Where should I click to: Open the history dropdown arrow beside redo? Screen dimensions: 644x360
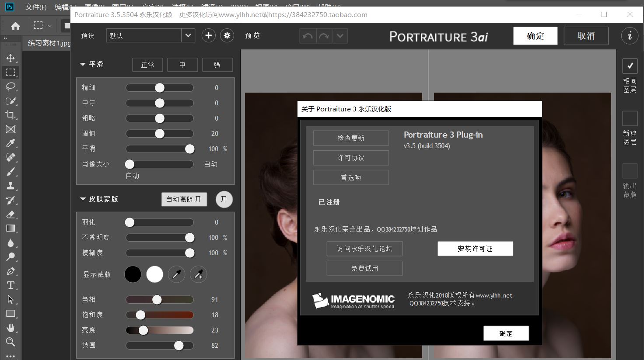[340, 36]
